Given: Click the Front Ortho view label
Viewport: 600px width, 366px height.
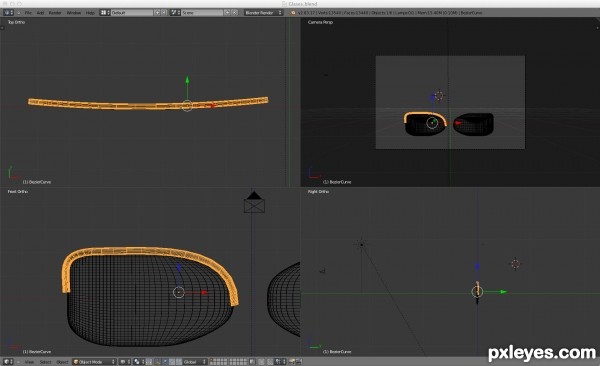Looking at the screenshot, I should (x=18, y=191).
